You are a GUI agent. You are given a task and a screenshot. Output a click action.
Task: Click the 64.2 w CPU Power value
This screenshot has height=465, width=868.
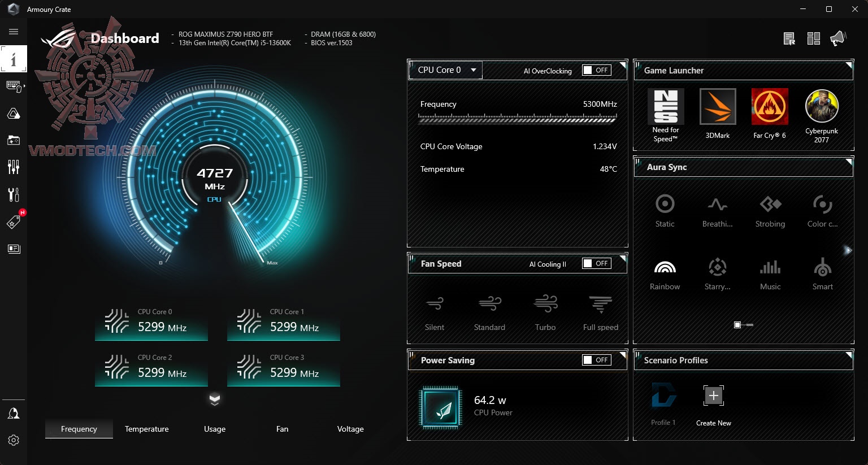[490, 400]
